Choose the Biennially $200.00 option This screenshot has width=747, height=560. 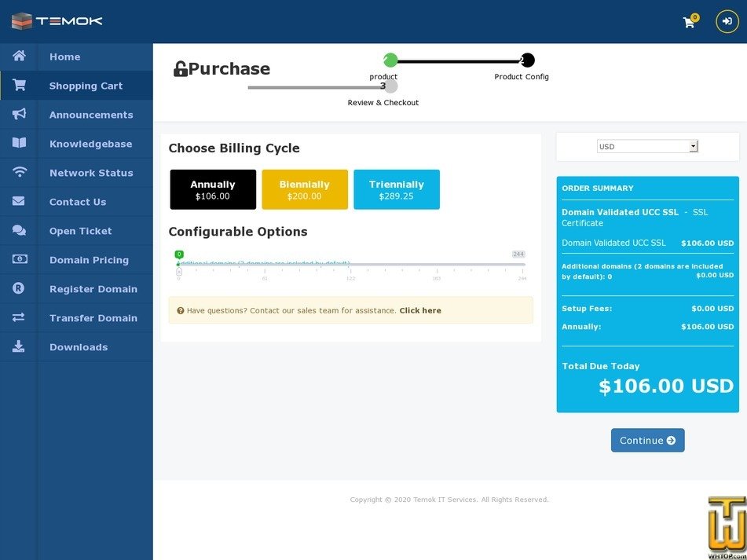pyautogui.click(x=305, y=189)
